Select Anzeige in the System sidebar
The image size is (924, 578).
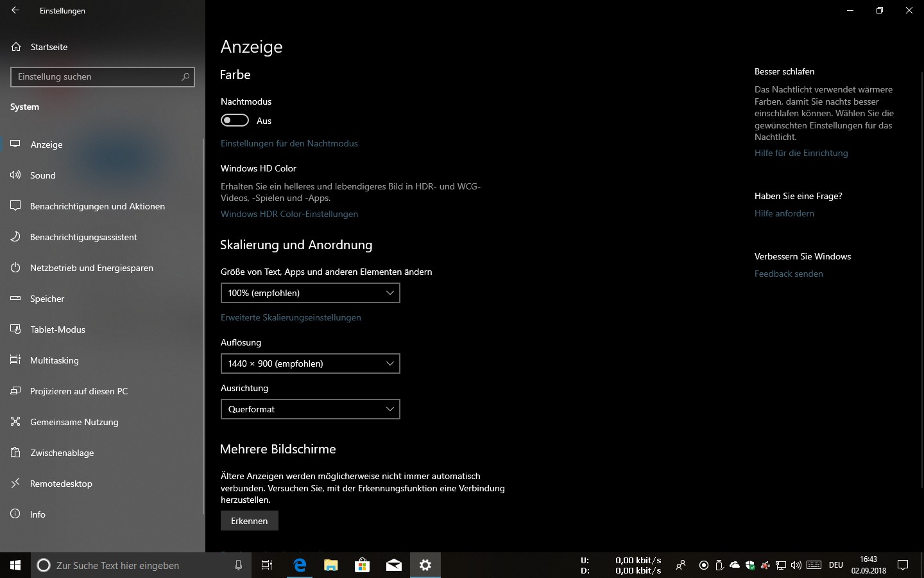103,144
